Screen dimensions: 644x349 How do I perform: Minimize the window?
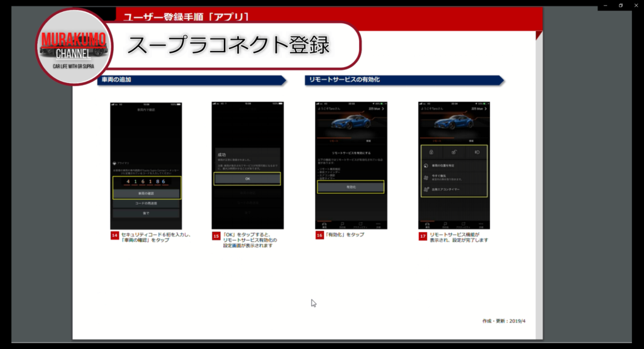tap(605, 5)
